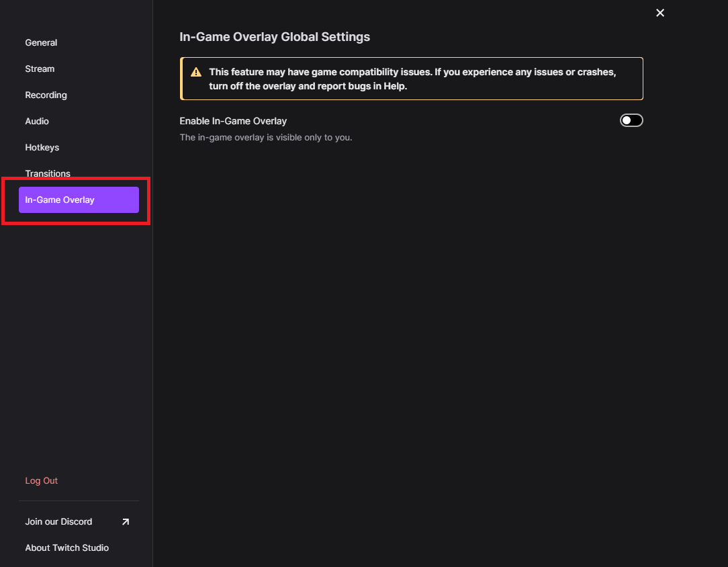Image resolution: width=728 pixels, height=567 pixels.
Task: Click the In-Game Overlay Global Settings heading
Action: pyautogui.click(x=275, y=37)
